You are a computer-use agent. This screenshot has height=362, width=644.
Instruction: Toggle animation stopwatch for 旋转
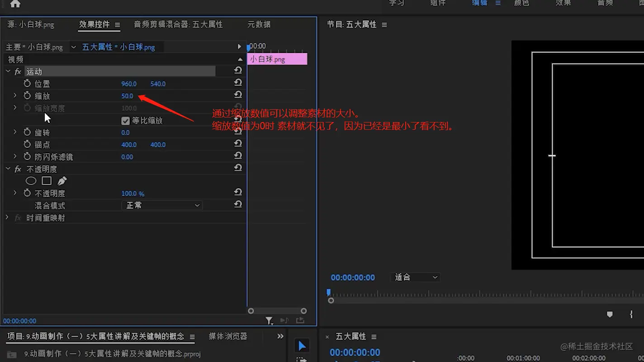(27, 132)
